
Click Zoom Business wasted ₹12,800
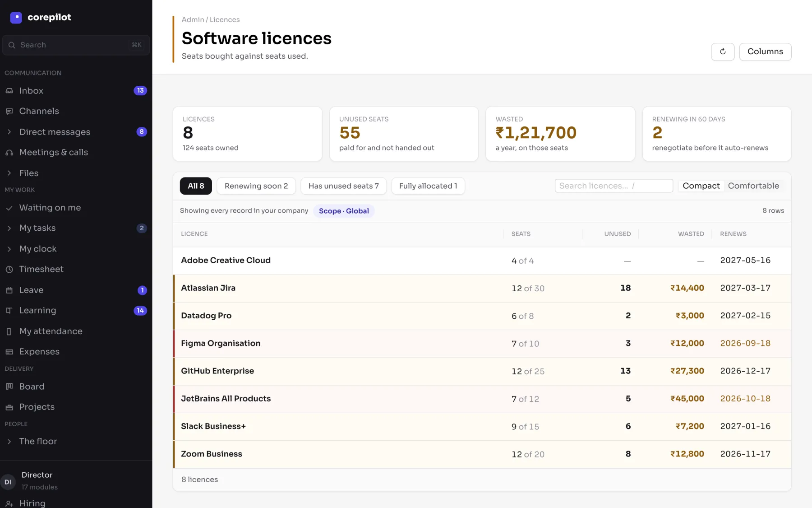pyautogui.click(x=687, y=454)
